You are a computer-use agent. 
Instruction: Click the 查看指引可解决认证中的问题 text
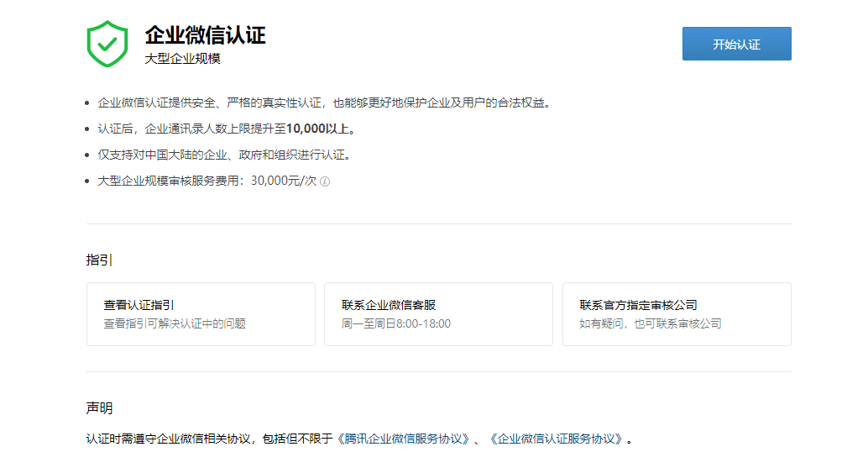coord(175,323)
